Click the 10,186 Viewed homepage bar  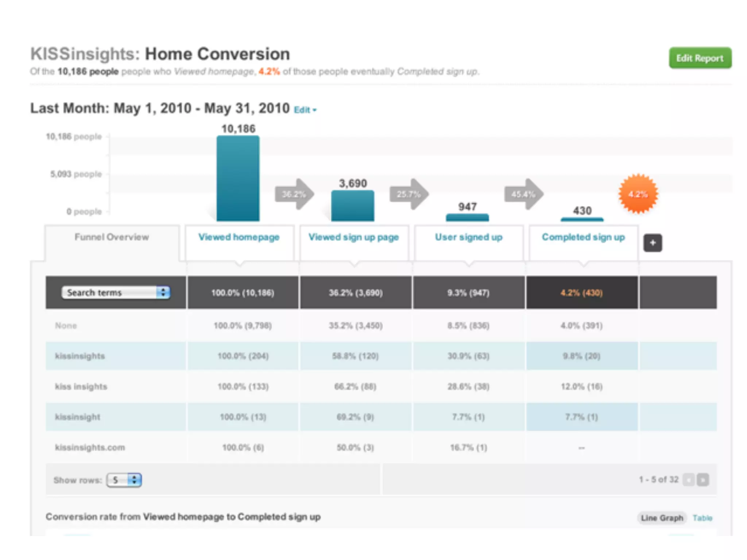pyautogui.click(x=238, y=179)
